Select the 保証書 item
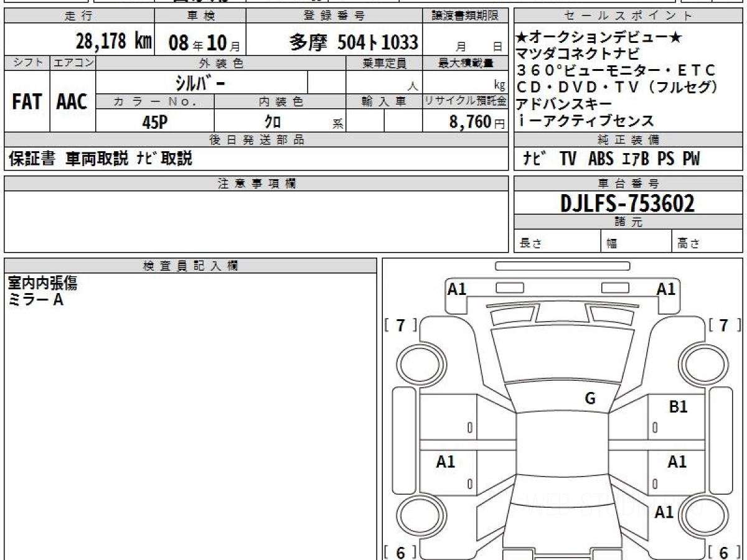The image size is (747, 560). 32,159
